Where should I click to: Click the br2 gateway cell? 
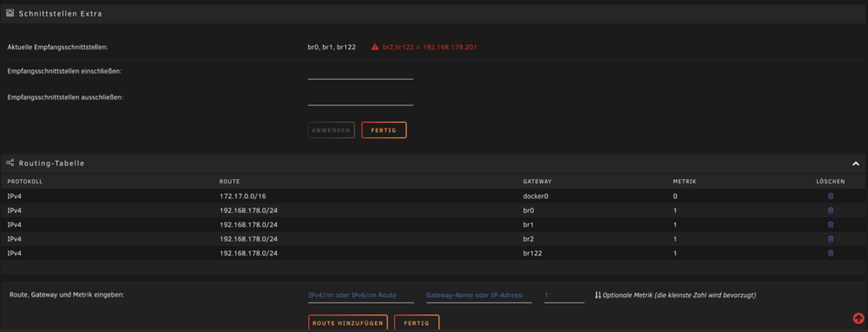pos(529,239)
